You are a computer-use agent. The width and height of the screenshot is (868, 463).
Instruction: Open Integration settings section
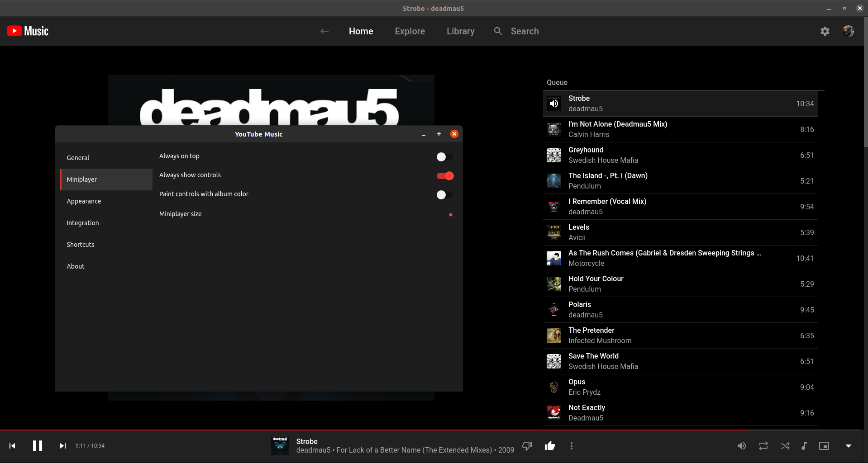tap(106, 223)
